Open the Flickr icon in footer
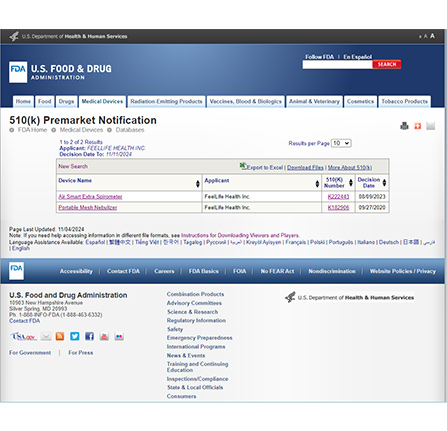Screen dimensions: 447x431 click(119, 336)
